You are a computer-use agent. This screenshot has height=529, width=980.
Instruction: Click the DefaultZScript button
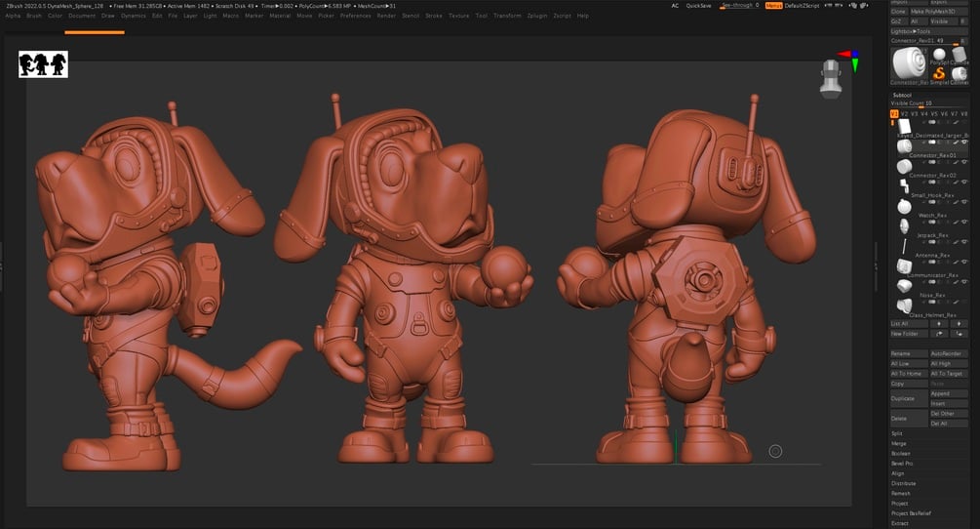pyautogui.click(x=802, y=6)
